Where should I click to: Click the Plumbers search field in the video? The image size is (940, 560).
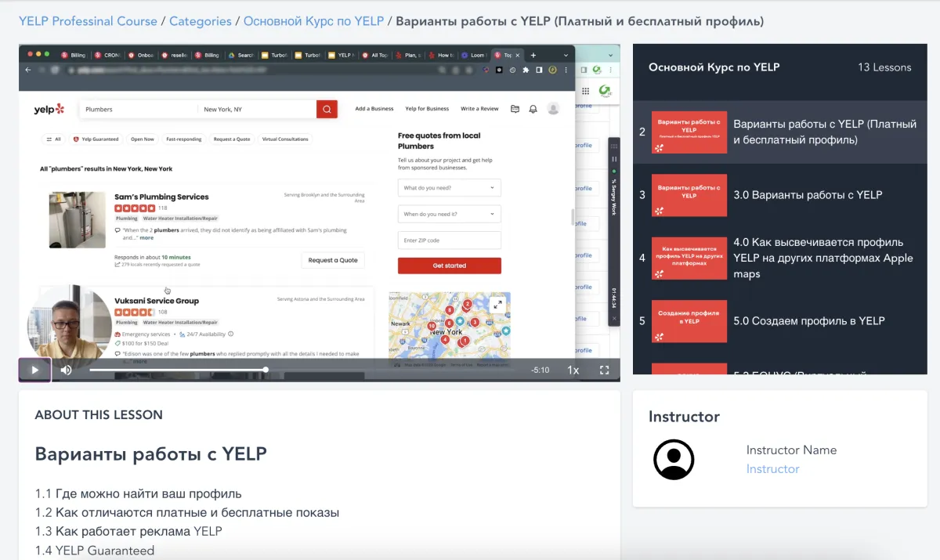click(138, 109)
